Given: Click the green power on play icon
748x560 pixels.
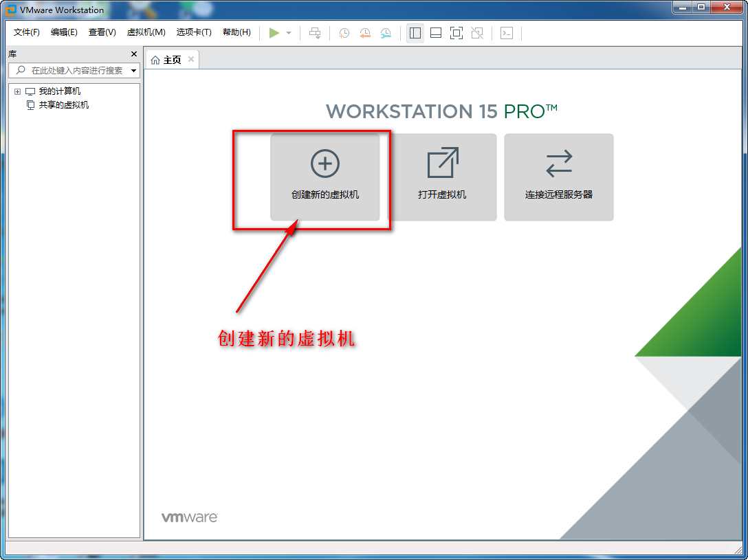Looking at the screenshot, I should tap(274, 33).
